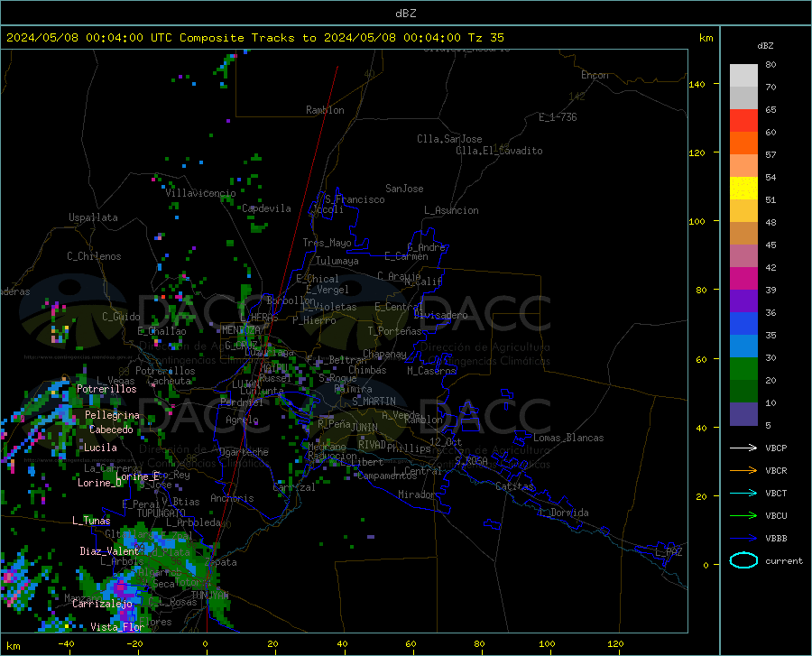Click the TUPUNGATO location label
Image resolution: width=812 pixels, height=656 pixels.
161,513
